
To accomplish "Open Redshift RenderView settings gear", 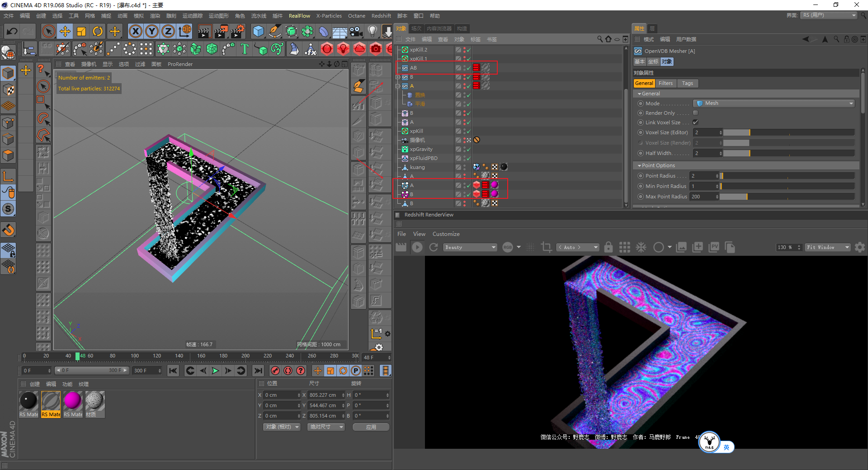I will [860, 247].
